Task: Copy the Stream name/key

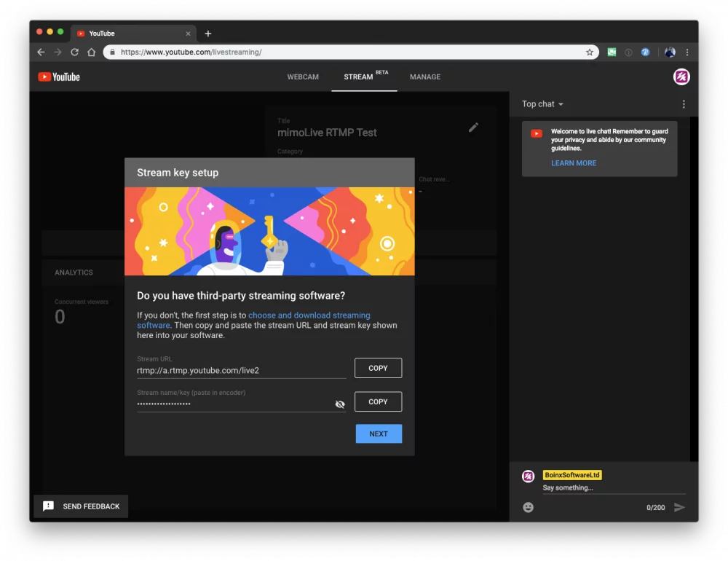Action: click(378, 401)
